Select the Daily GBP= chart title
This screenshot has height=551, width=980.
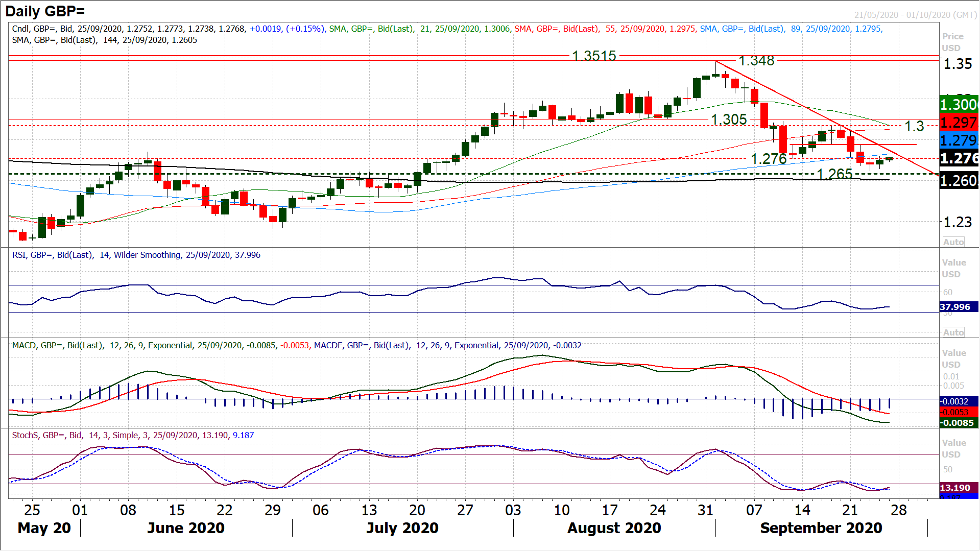point(45,11)
